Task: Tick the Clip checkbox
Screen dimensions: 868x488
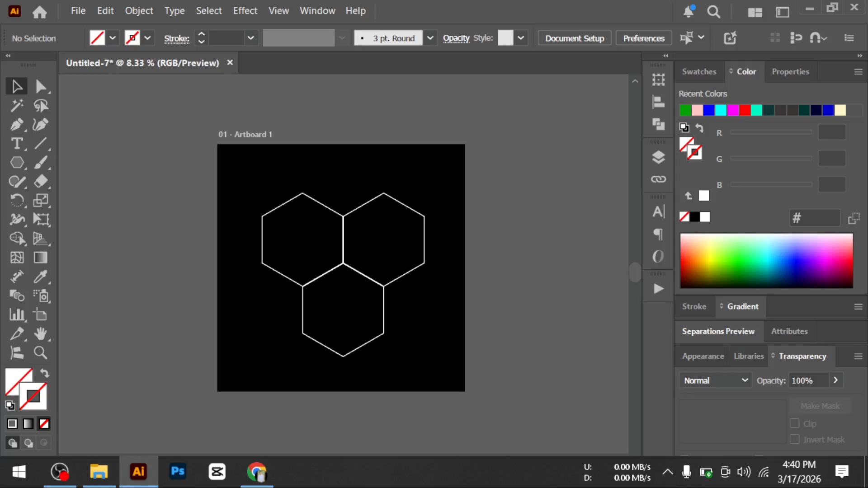Action: tap(794, 423)
